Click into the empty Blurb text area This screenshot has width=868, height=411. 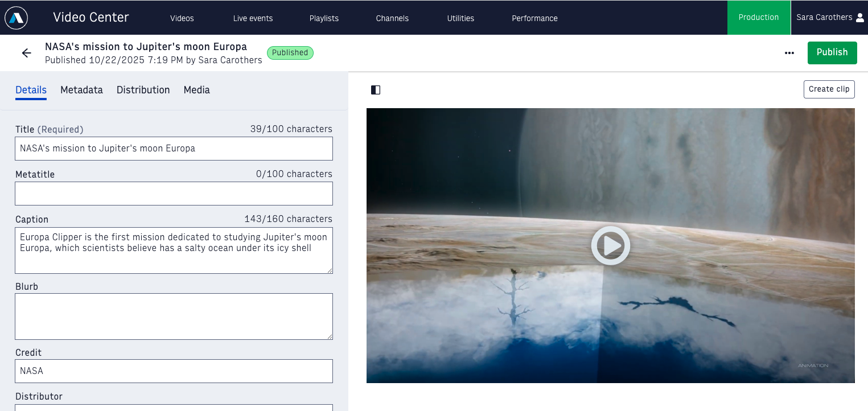pos(174,317)
